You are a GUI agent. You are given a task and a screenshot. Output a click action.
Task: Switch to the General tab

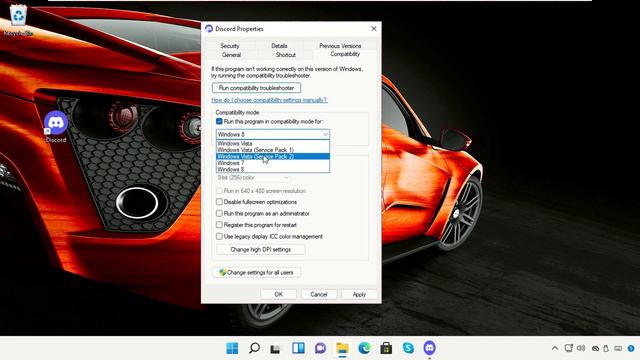point(231,55)
